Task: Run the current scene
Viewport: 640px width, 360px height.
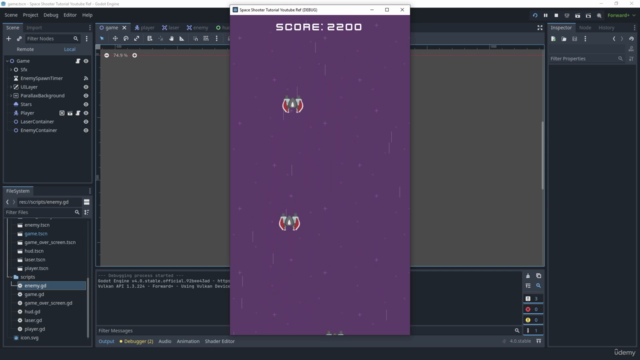Action: coord(578,16)
